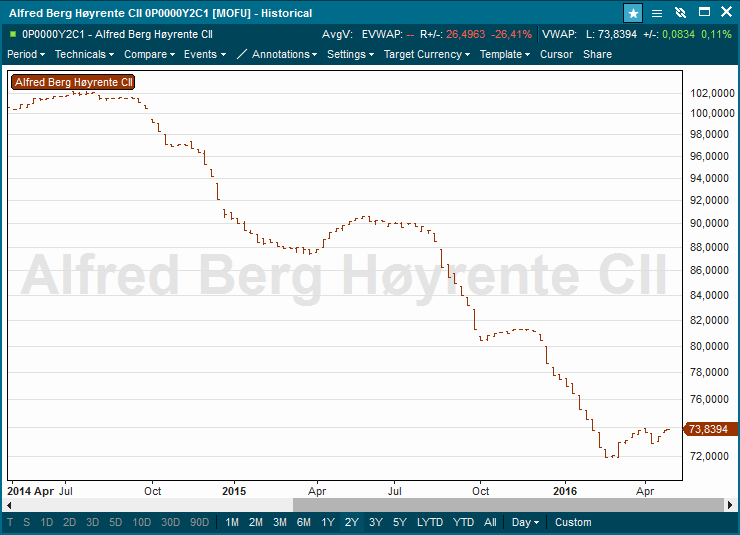Screen dimensions: 740x535
Task: Open the Template dropdown
Action: tap(505, 54)
